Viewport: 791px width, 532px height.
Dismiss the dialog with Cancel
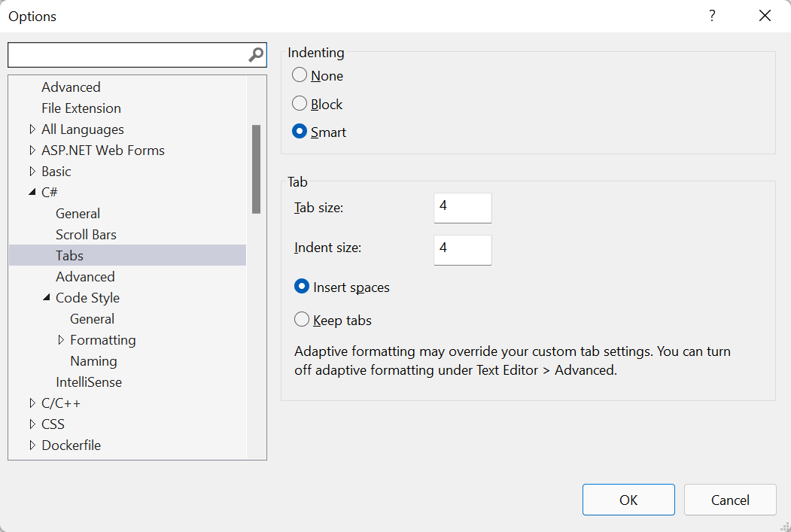729,499
